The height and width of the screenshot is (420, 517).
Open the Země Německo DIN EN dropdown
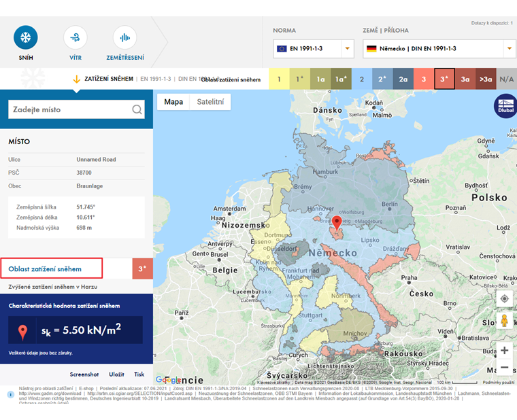[x=439, y=49]
